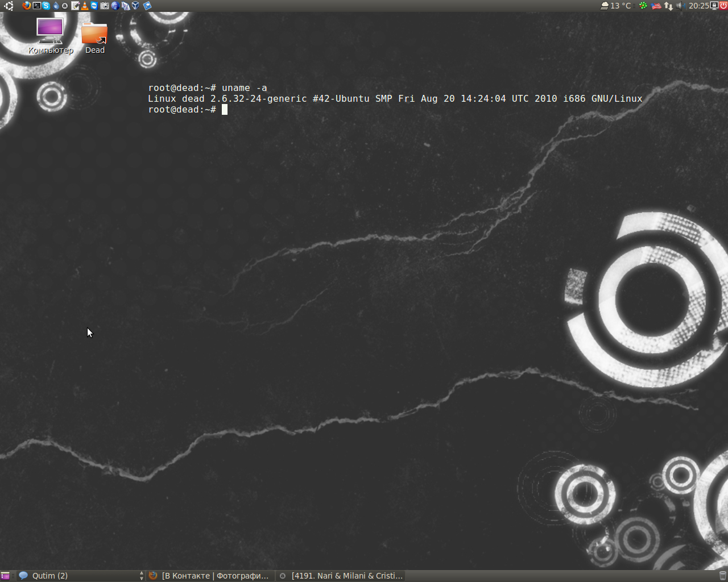Viewport: 728px width, 582px height.
Task: Launch VLC media player cone icon
Action: (x=85, y=6)
